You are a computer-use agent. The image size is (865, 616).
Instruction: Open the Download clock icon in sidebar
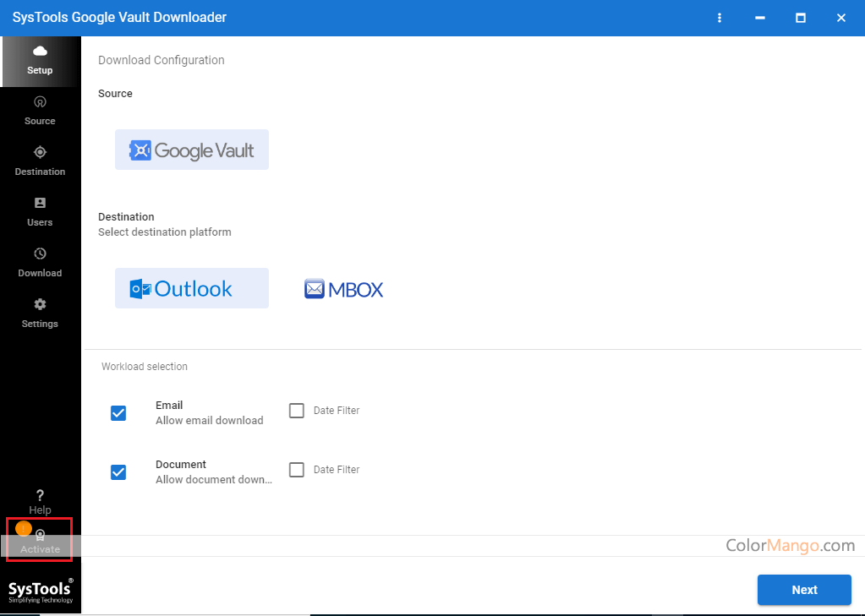click(40, 254)
